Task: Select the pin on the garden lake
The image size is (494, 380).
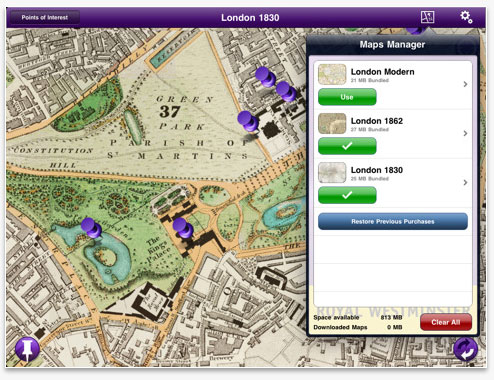Action: click(x=91, y=228)
